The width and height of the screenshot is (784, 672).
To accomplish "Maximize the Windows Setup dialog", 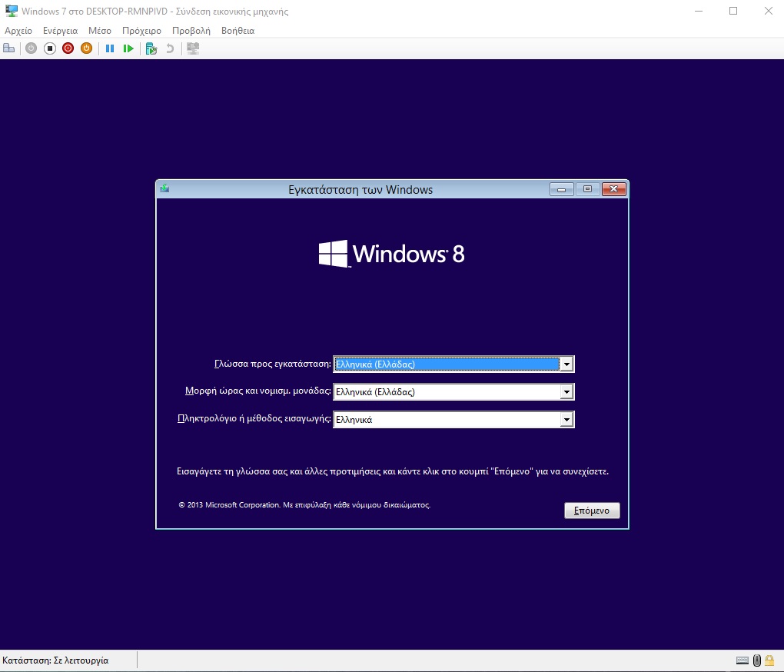I will 587,189.
